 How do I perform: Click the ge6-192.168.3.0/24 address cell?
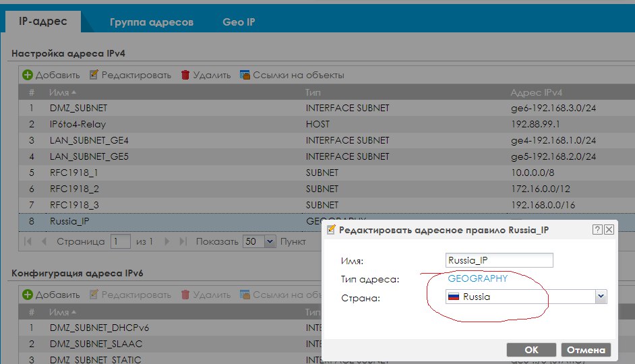[553, 108]
